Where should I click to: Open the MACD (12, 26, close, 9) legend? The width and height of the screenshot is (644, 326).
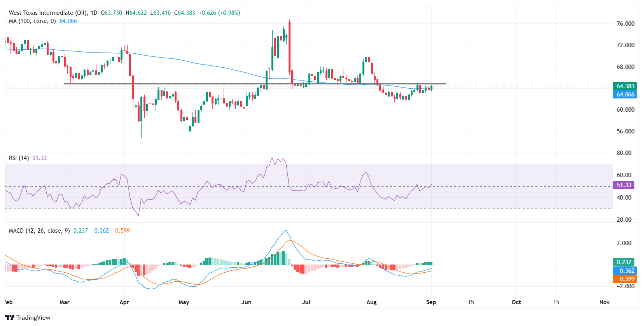pos(39,231)
